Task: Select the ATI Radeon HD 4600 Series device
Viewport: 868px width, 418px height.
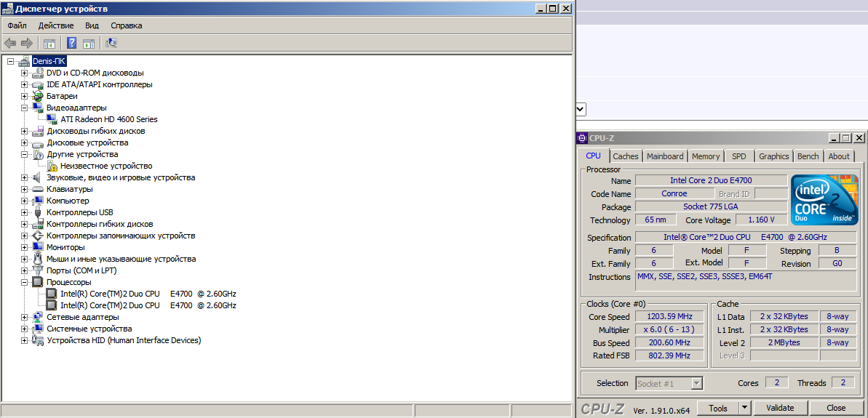Action: (108, 119)
